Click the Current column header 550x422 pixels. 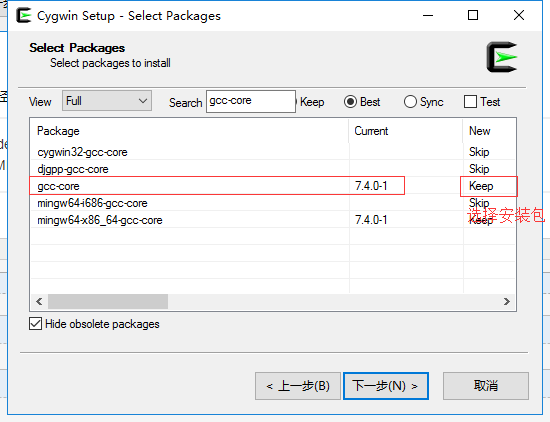click(405, 131)
